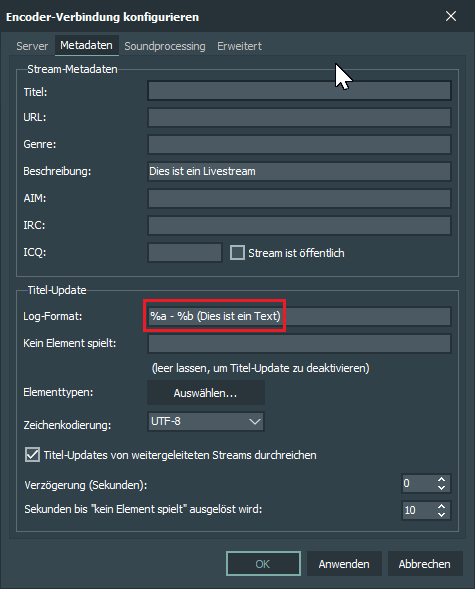Cancel via the Abbrechen button

(x=425, y=563)
